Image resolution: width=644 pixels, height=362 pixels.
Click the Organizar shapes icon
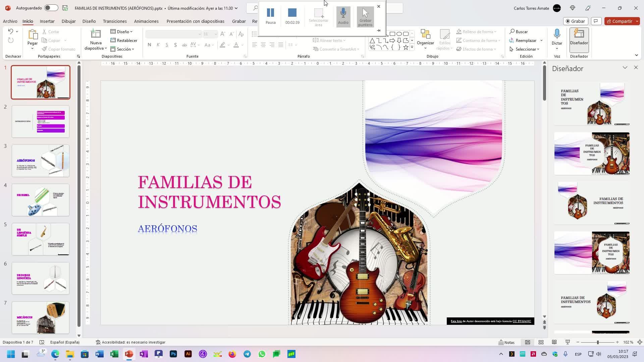(x=425, y=35)
